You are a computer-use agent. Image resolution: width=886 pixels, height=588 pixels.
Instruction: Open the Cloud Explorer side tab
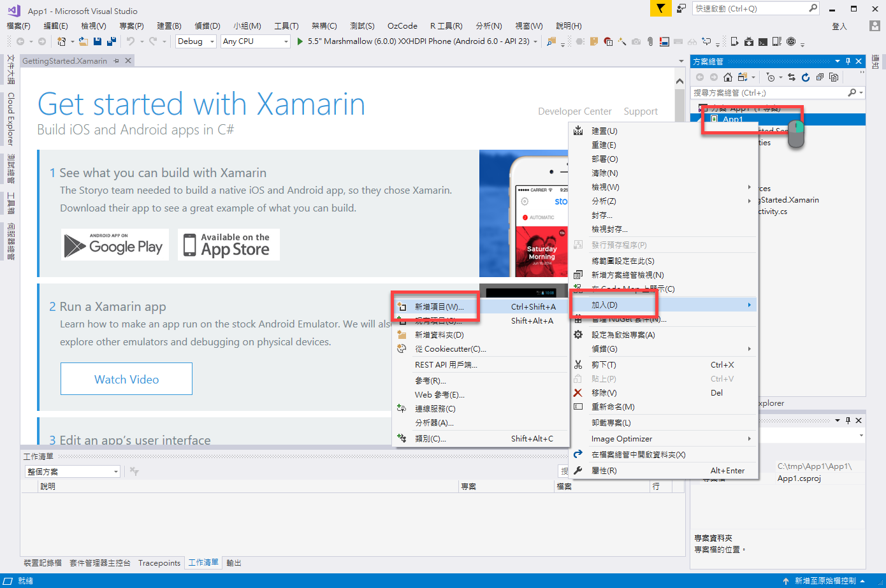tap(10, 119)
